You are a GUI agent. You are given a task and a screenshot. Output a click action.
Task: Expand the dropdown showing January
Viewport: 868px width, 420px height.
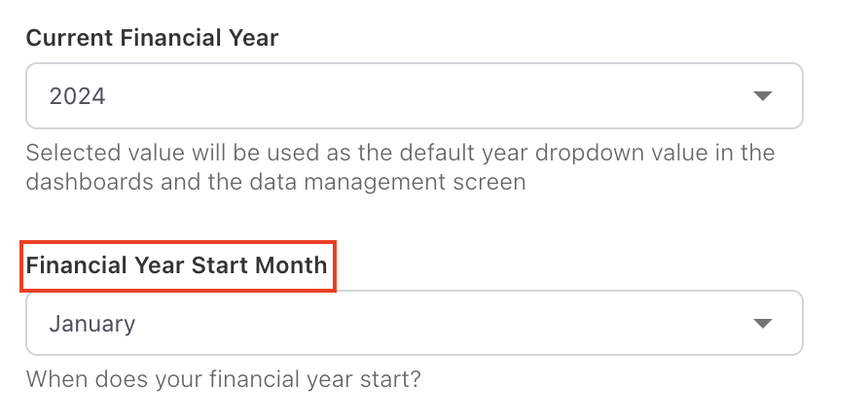pyautogui.click(x=414, y=323)
